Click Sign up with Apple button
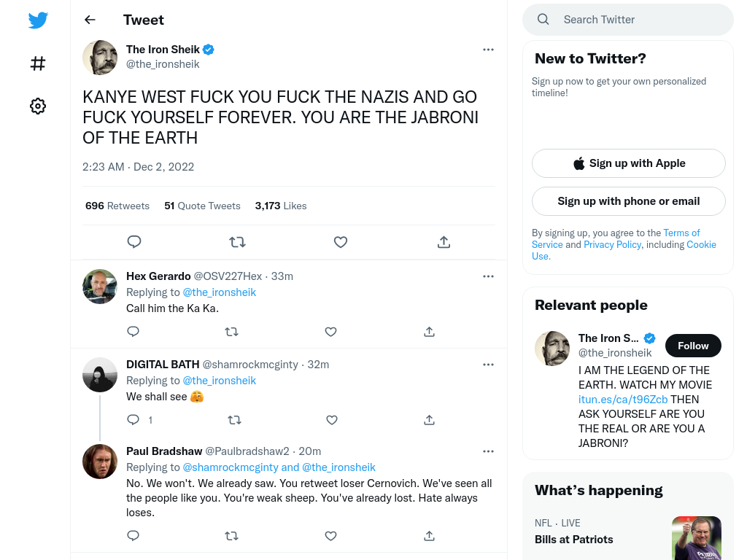The height and width of the screenshot is (560, 747). click(628, 163)
